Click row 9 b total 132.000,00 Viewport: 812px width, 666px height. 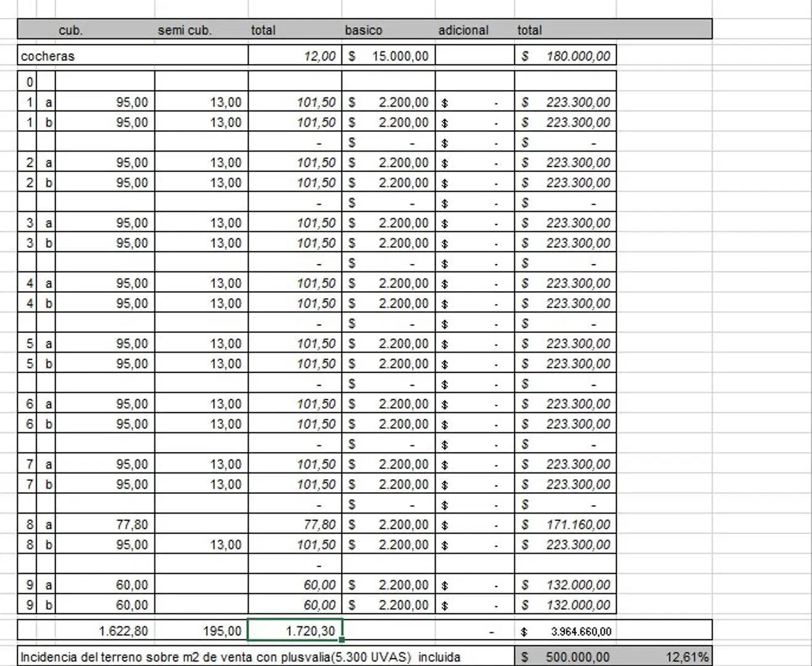565,605
